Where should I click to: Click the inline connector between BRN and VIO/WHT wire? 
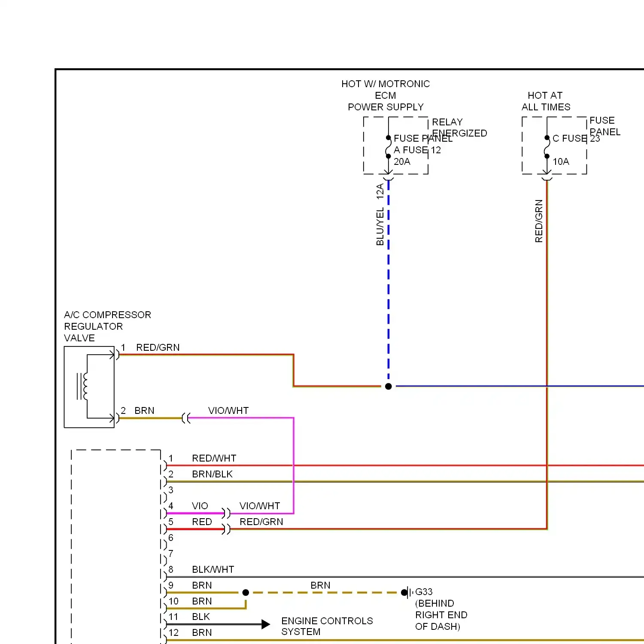click(x=186, y=418)
